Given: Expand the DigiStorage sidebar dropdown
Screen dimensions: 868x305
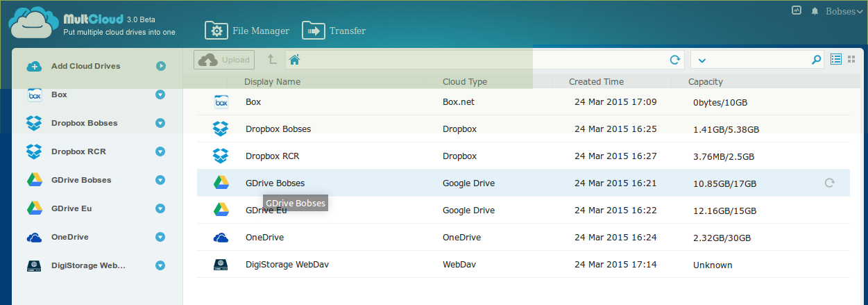Looking at the screenshot, I should click(160, 265).
